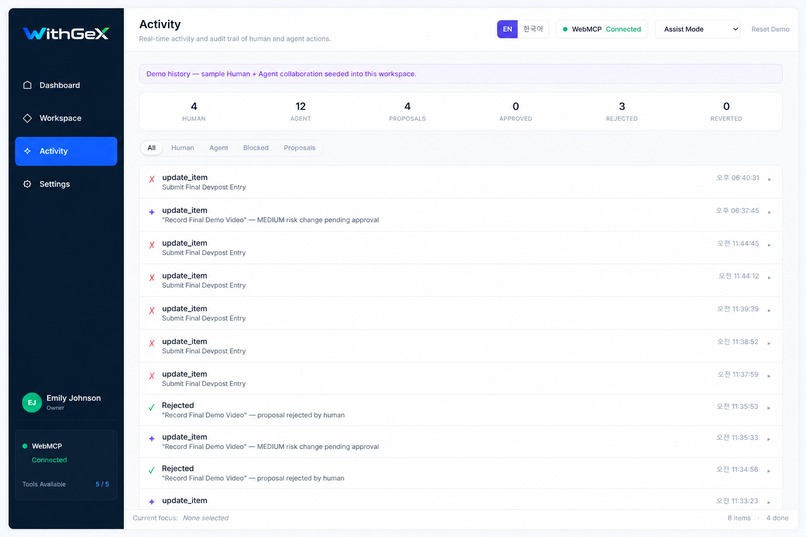Click the 0 Reverted stat

[x=726, y=112]
